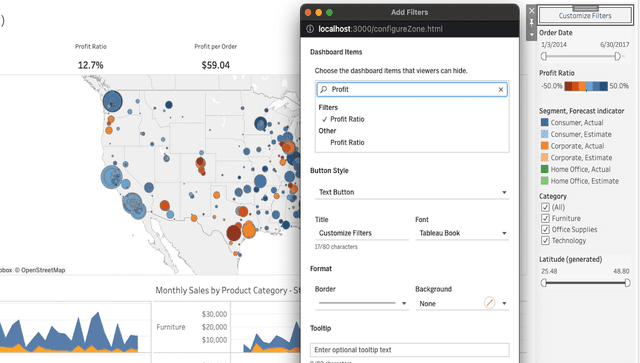
Task: Click the Segment, Forecast indicator legend title
Action: tap(582, 111)
